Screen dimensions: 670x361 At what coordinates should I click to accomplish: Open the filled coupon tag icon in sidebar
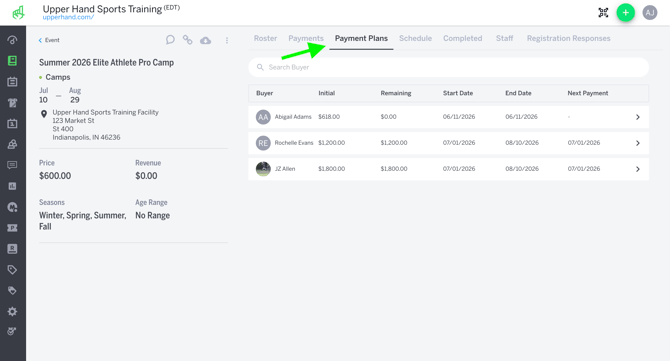click(12, 291)
